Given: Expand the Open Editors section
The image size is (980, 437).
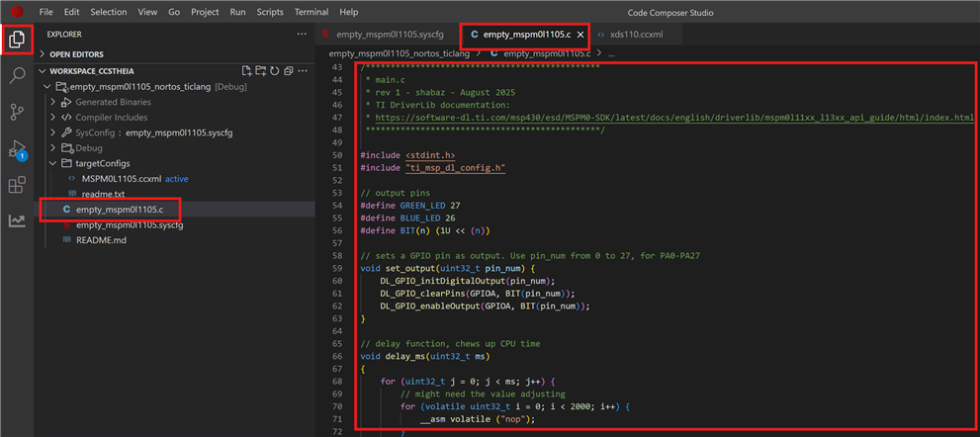Looking at the screenshot, I should coord(44,54).
